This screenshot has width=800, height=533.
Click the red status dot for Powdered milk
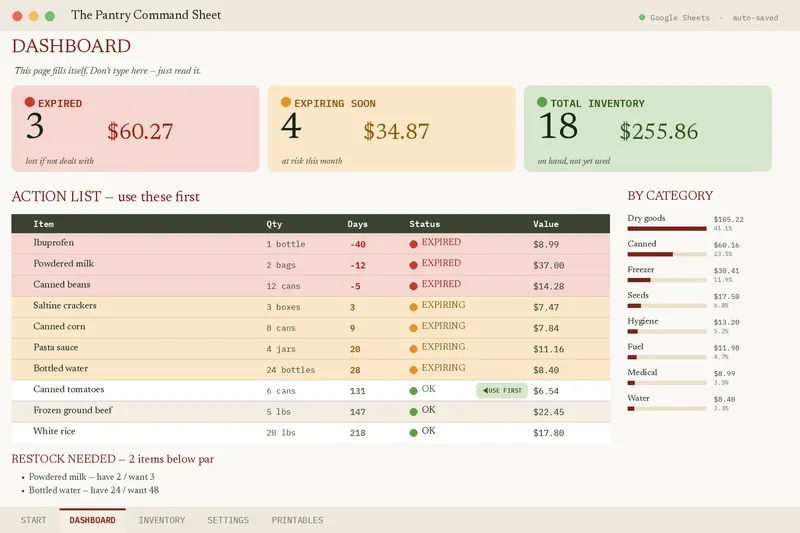(x=413, y=265)
